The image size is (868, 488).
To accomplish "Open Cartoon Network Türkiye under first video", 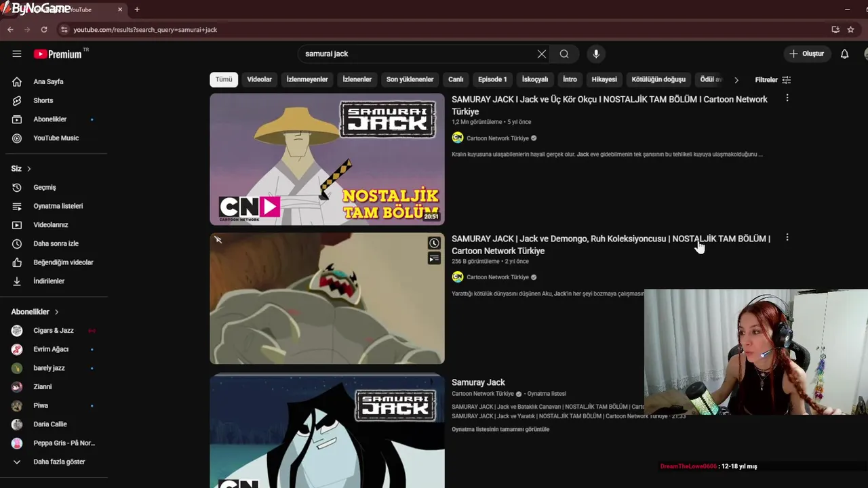I will [x=498, y=138].
